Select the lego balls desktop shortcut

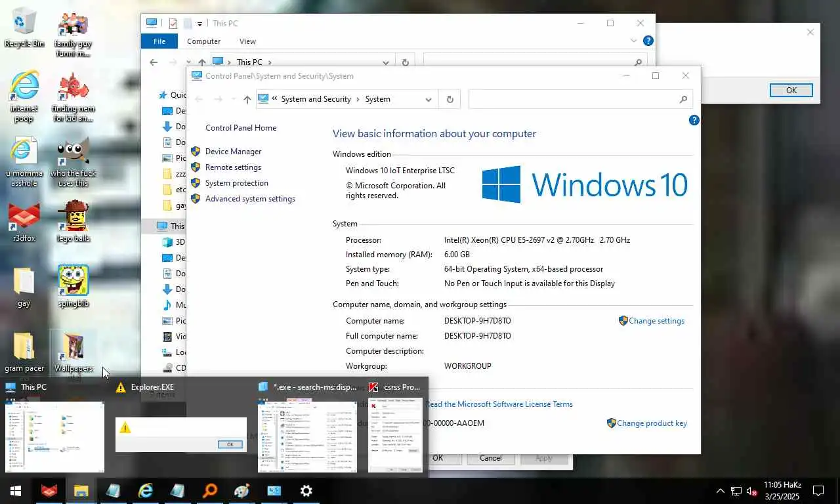pos(73,221)
